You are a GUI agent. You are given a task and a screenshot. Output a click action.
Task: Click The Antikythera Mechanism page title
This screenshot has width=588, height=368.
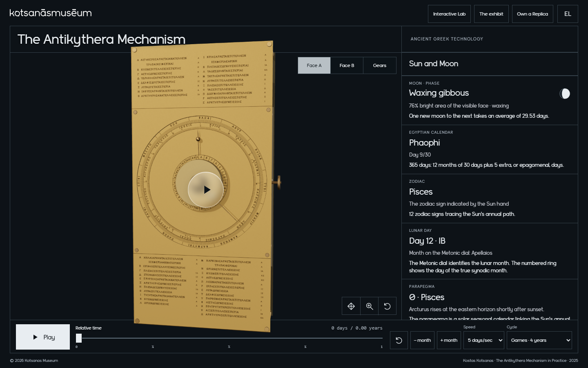click(x=101, y=39)
